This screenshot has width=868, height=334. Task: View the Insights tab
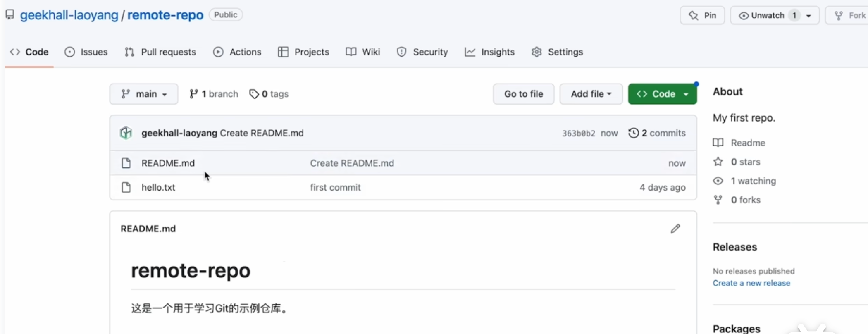tap(490, 52)
